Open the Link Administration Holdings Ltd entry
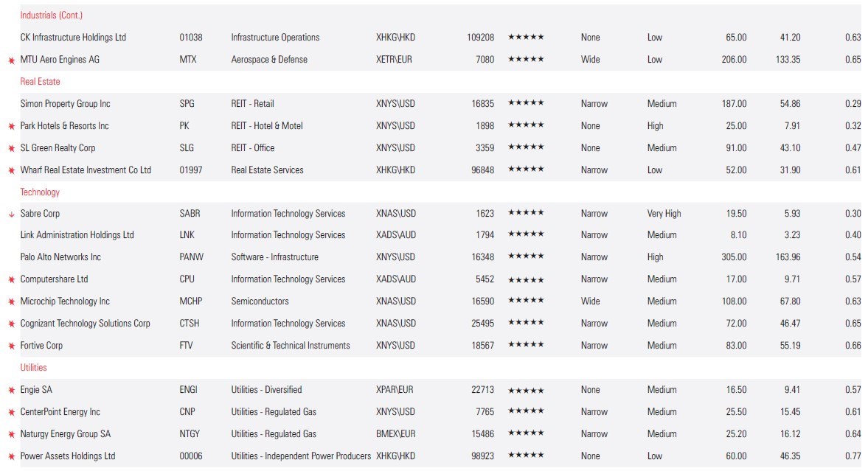 click(77, 235)
